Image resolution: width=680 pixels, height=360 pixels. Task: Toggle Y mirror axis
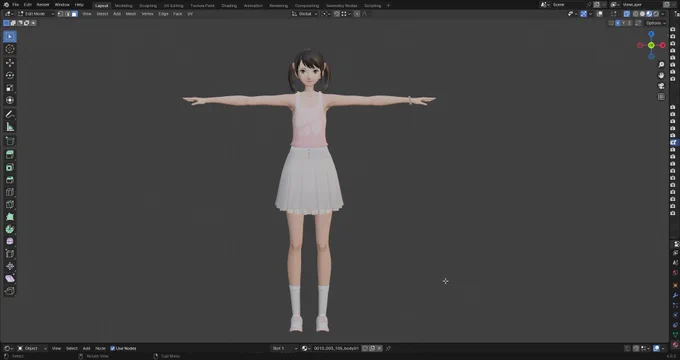(x=624, y=23)
